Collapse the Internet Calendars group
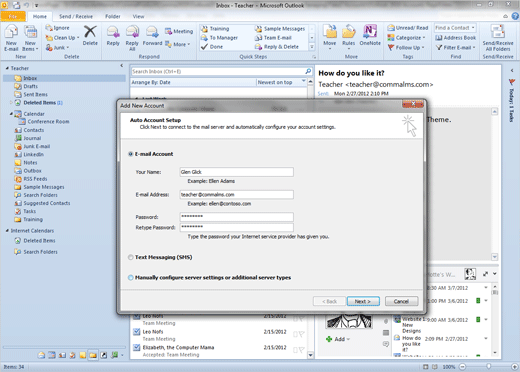The image size is (520, 372). coord(7,231)
